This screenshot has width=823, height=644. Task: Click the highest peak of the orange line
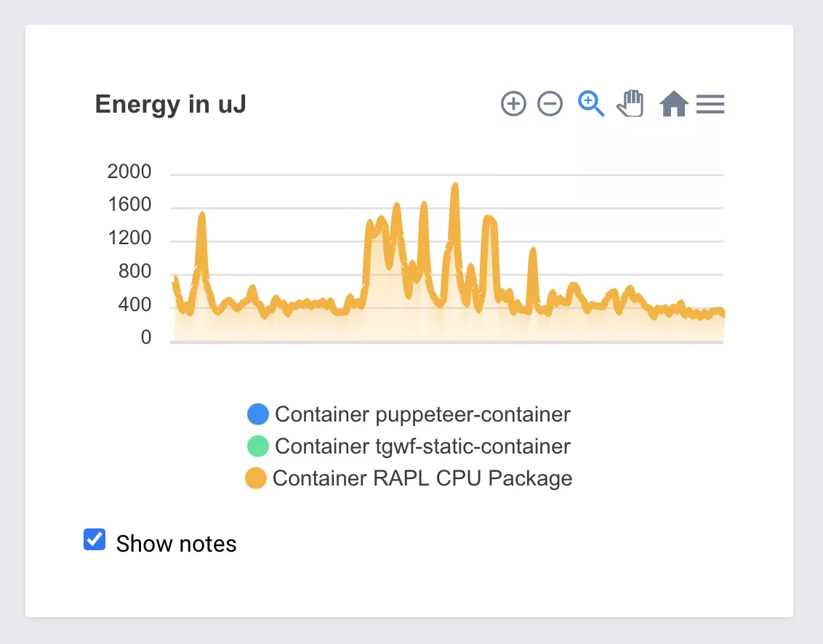(x=455, y=185)
